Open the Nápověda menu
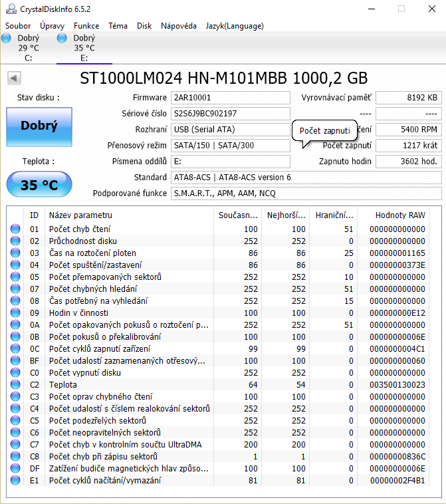 click(179, 26)
